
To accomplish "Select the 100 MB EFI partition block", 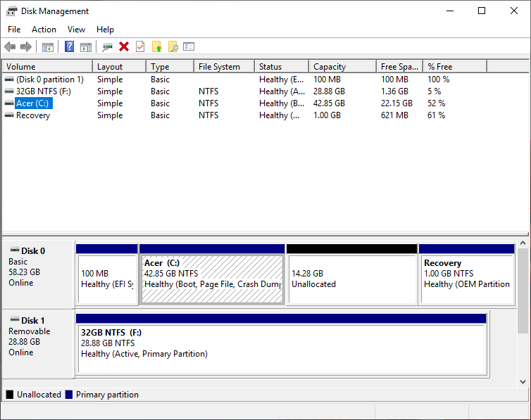I will 107,275.
